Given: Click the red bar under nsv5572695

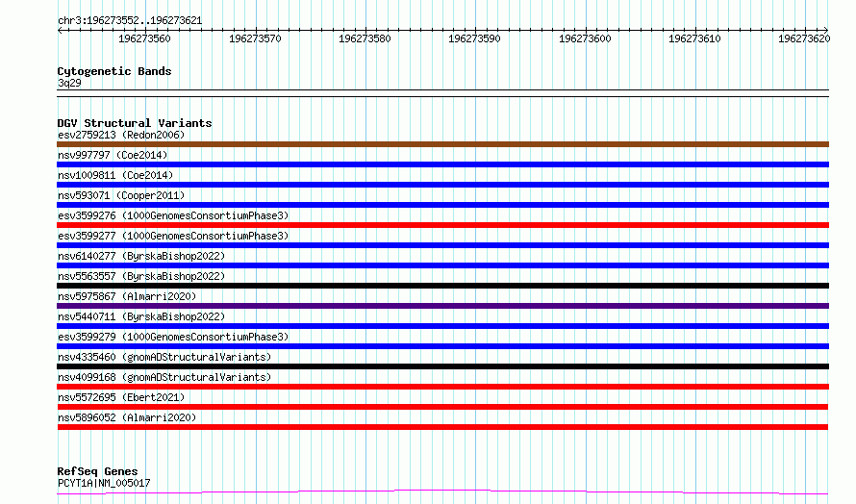Looking at the screenshot, I should pyautogui.click(x=442, y=407).
